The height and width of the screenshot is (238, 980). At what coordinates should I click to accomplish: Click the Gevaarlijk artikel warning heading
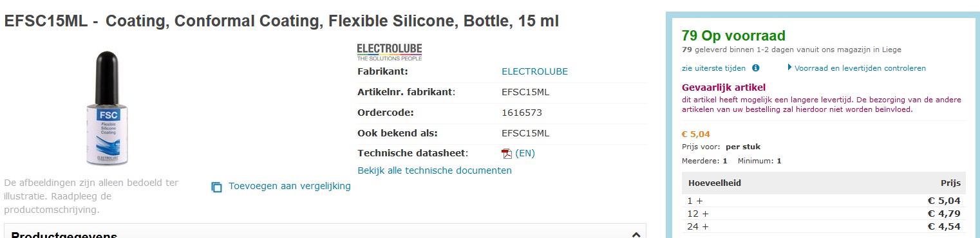pos(723,87)
